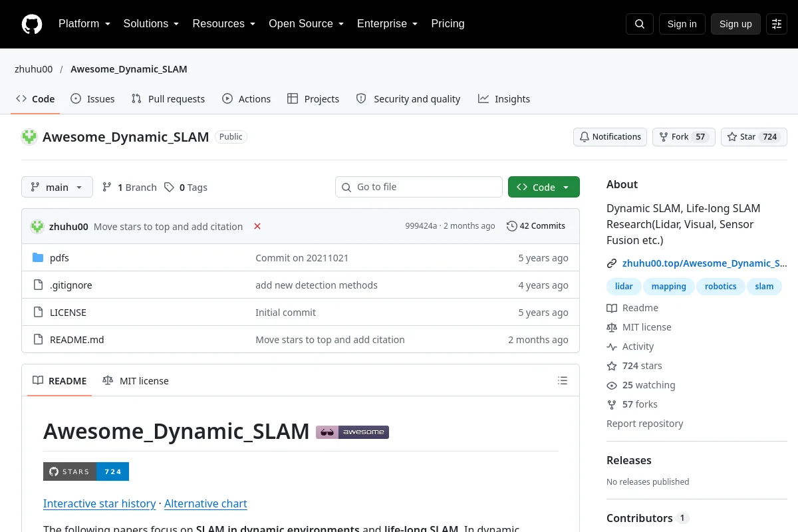798x532 pixels.
Task: Click 57 forks link in sidebar
Action: click(632, 404)
